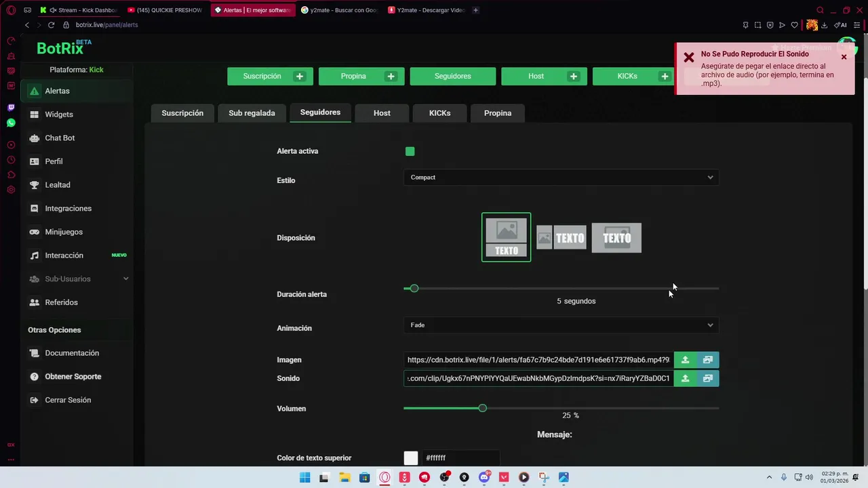
Task: Open the Perfil page
Action: click(x=77, y=161)
